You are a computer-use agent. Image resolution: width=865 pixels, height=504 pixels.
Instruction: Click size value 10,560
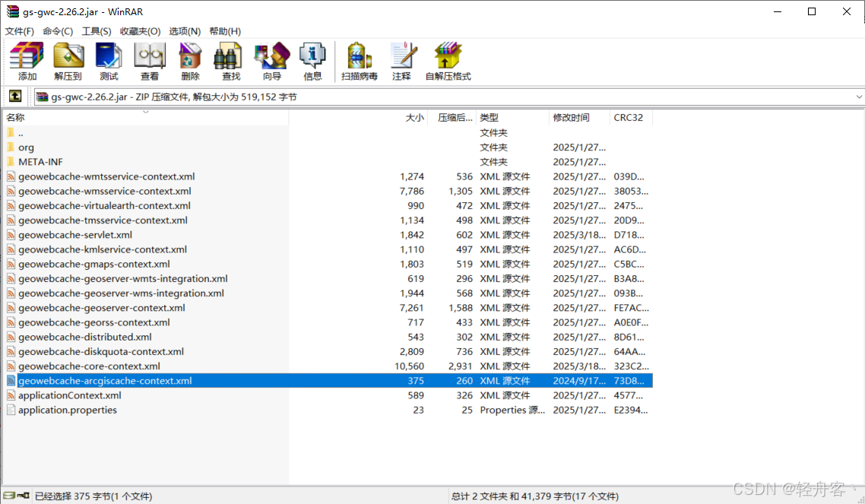point(410,366)
